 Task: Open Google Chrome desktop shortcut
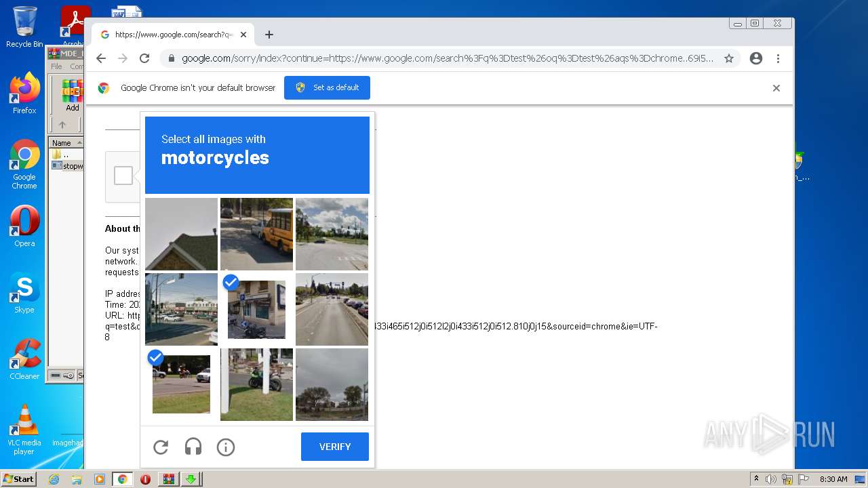point(24,164)
